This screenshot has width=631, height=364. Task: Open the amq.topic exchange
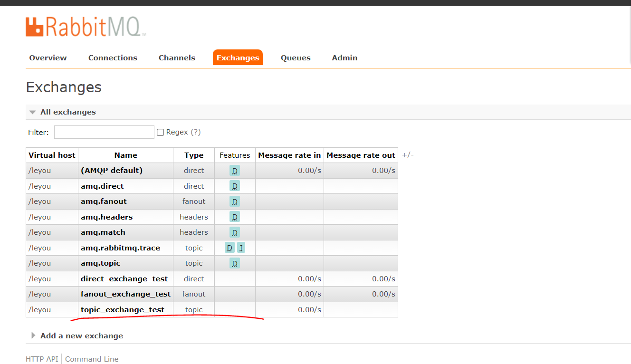click(x=101, y=263)
